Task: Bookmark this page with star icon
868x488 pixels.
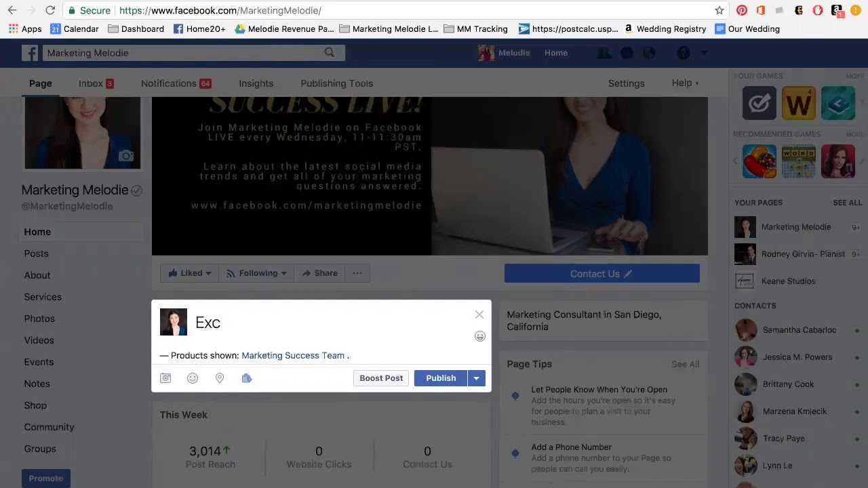Action: 719,10
